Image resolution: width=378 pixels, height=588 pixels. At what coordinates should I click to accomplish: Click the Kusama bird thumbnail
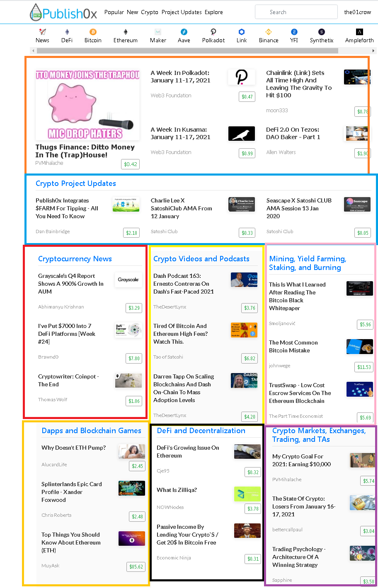tap(242, 134)
